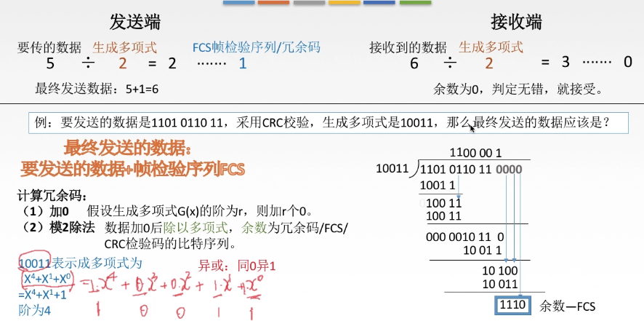The width and height of the screenshot is (644, 321).
Task: Click the remainder 0 in the receiver equation
Action: [627, 63]
